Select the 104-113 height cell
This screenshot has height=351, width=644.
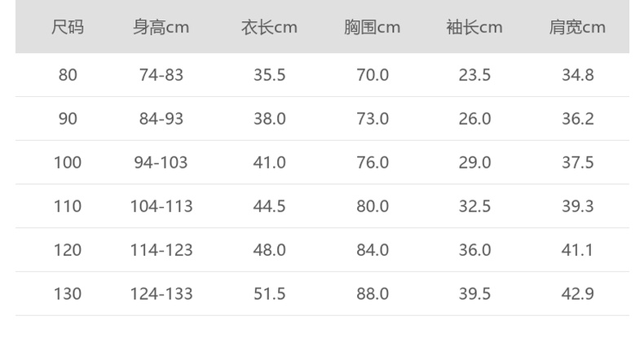[x=161, y=207]
